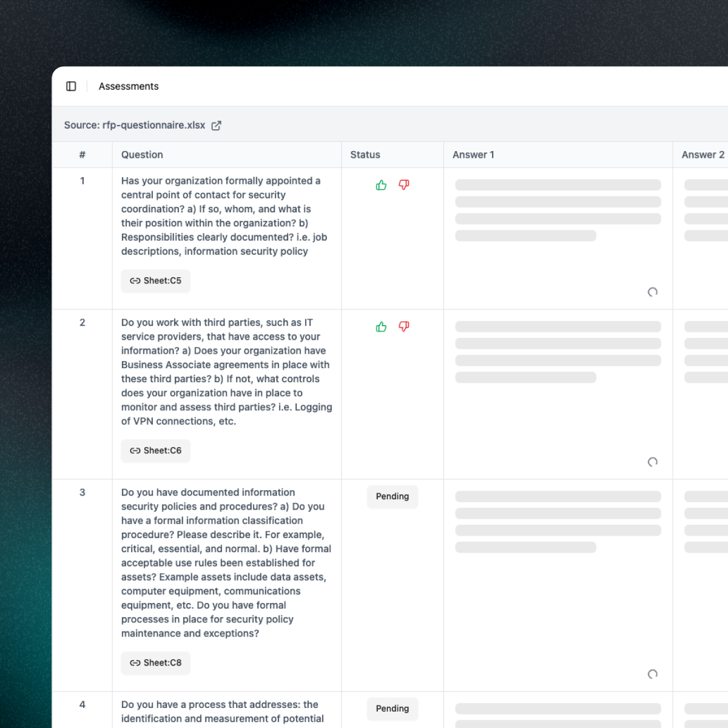Toggle rejection on question 2 with thumbs down
Image resolution: width=728 pixels, height=728 pixels.
tap(404, 326)
